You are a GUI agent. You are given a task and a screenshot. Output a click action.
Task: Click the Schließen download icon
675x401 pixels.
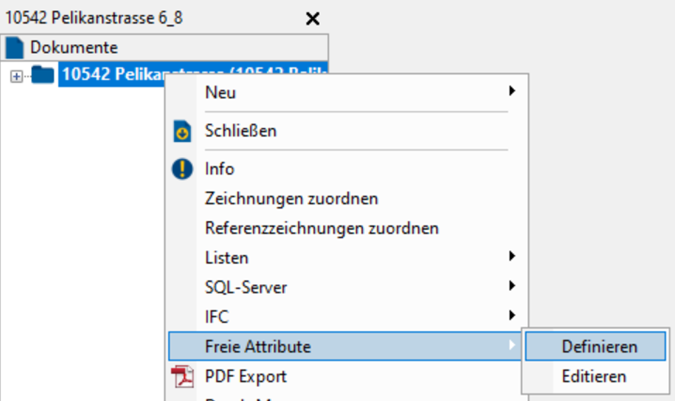coord(182,131)
